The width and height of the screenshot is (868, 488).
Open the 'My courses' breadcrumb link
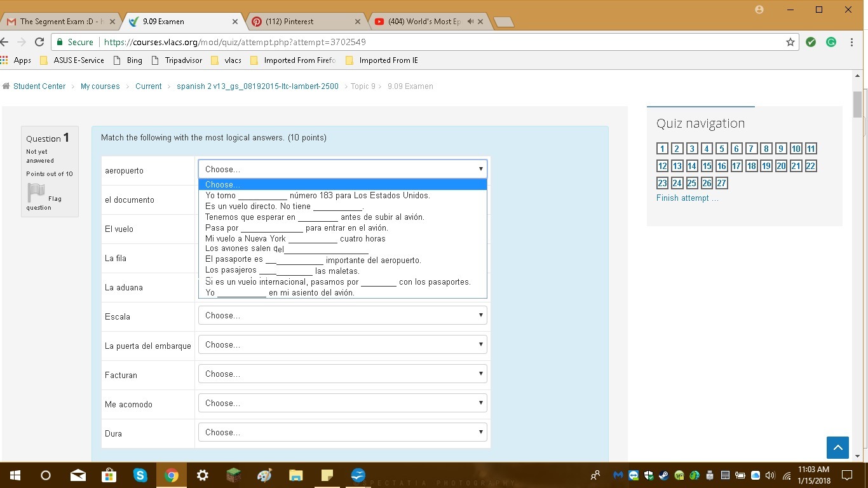tap(100, 86)
